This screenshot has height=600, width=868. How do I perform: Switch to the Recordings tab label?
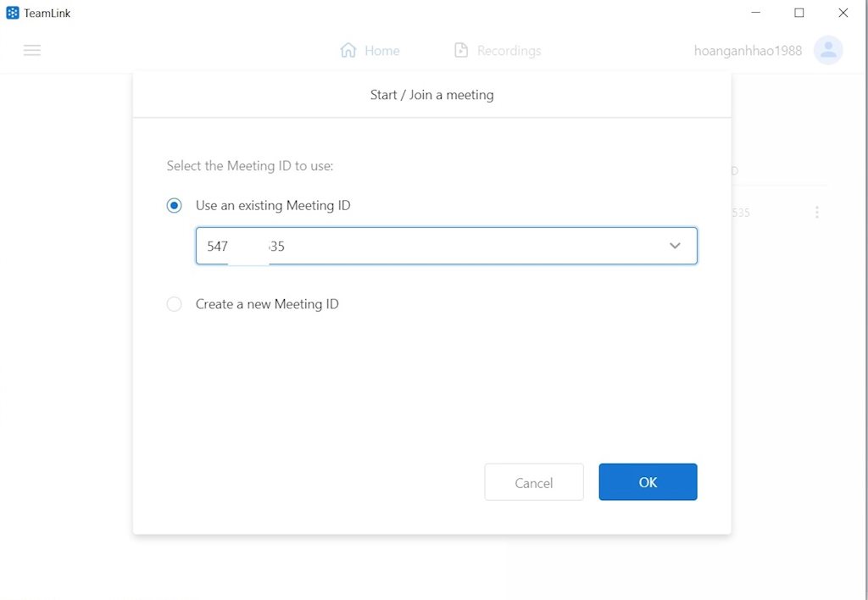[x=509, y=51]
